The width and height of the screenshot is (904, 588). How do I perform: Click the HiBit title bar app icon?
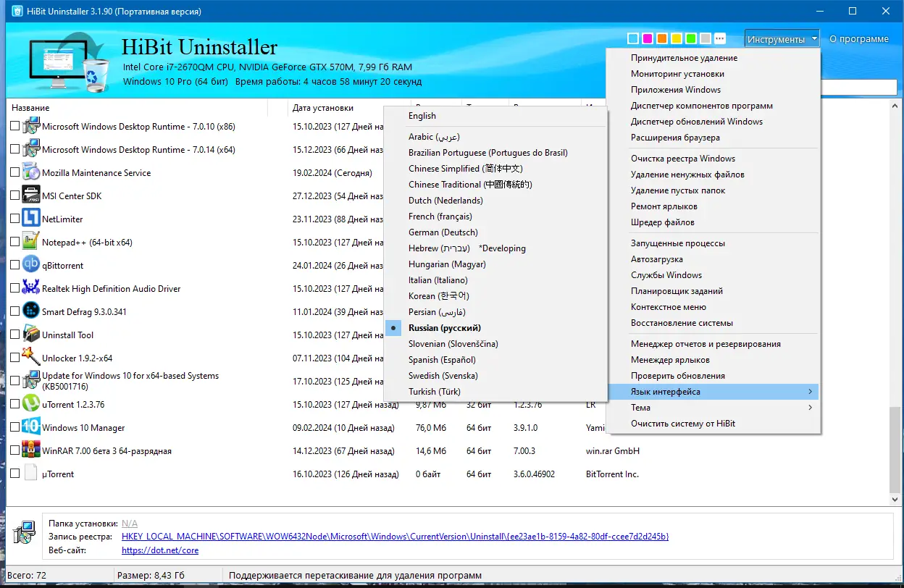[x=17, y=12]
